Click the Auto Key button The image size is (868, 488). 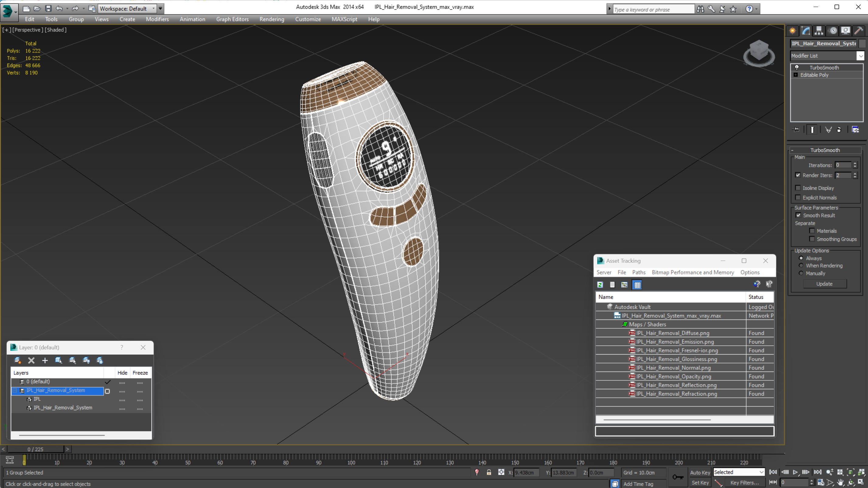700,472
